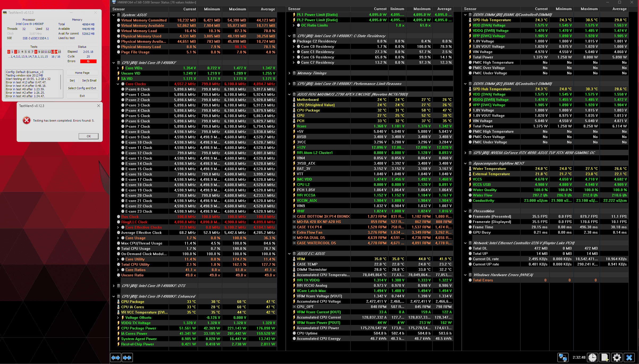Click the TestMem5 memory chip title icon
639x364 pixels.
click(5, 12)
